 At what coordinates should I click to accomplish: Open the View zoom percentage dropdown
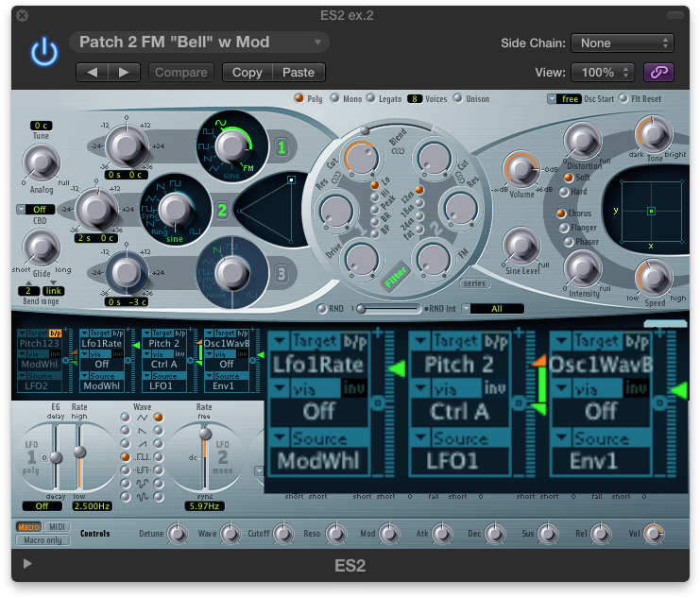(602, 72)
